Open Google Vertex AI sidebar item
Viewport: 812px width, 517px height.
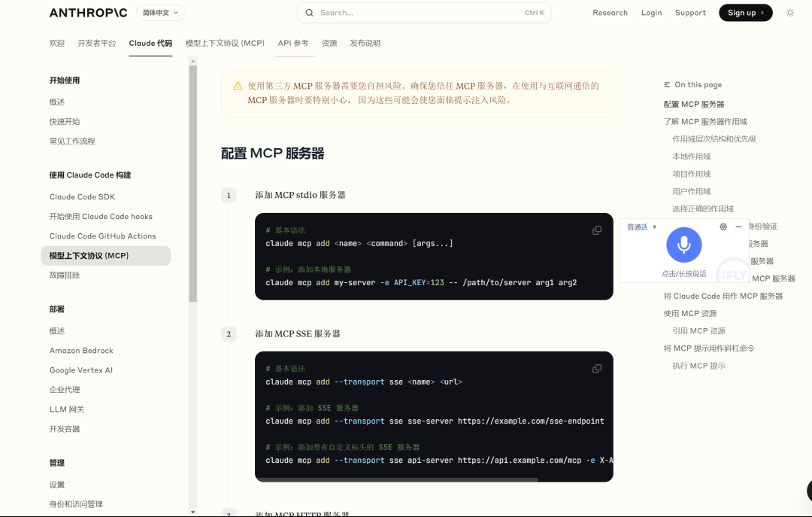point(80,370)
